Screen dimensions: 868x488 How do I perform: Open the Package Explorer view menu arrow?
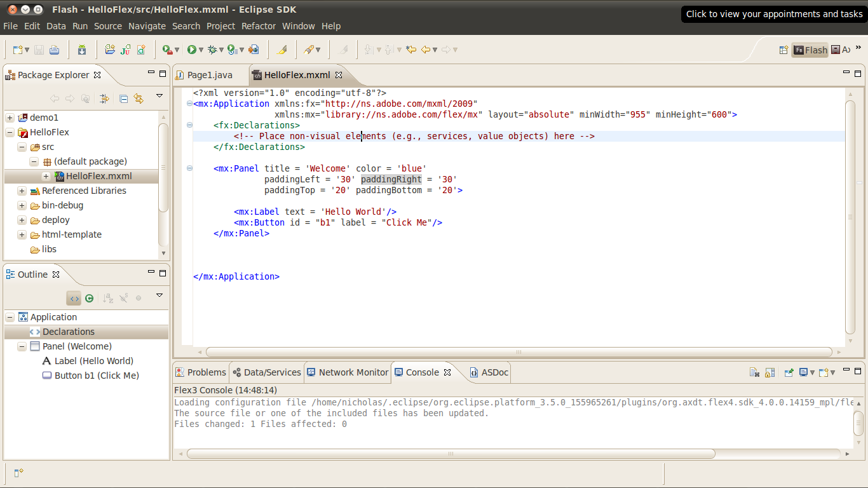[159, 96]
